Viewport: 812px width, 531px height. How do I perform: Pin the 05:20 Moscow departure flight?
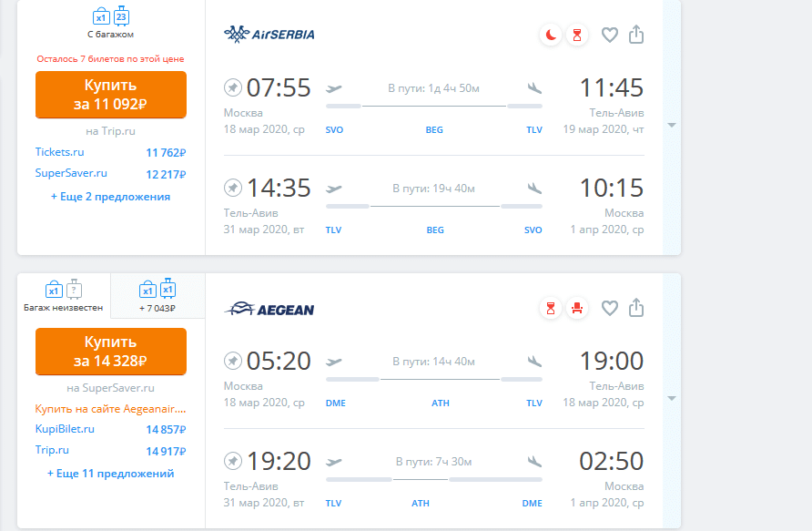[x=232, y=360]
